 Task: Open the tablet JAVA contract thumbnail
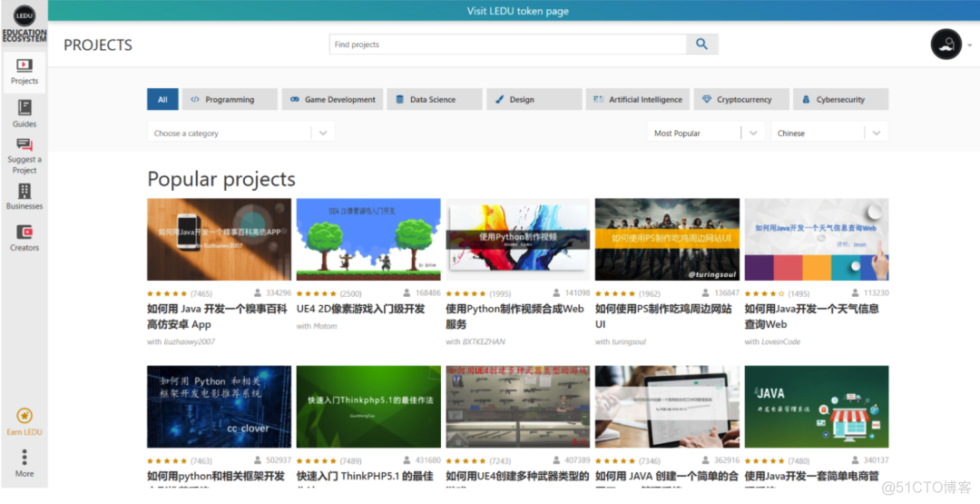667,407
